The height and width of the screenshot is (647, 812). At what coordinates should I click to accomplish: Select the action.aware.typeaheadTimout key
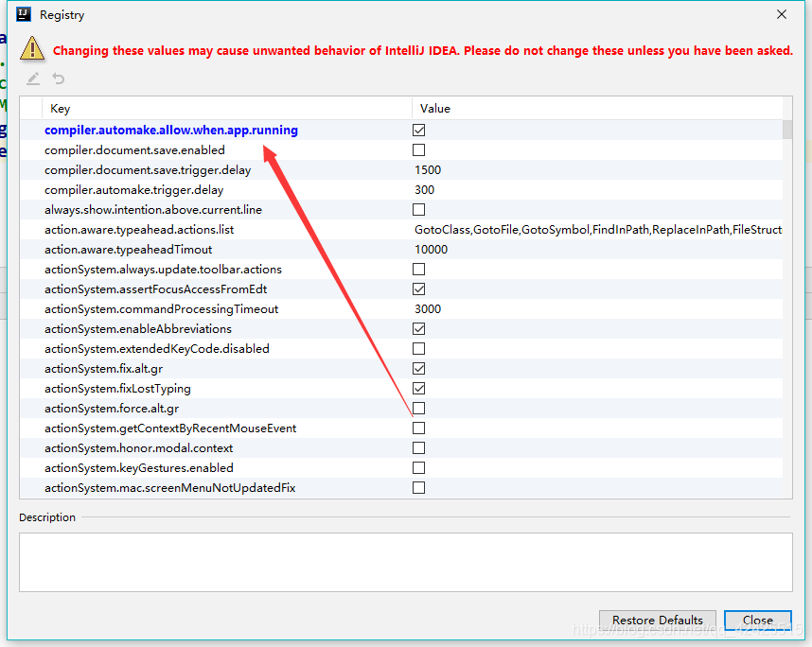pos(129,250)
